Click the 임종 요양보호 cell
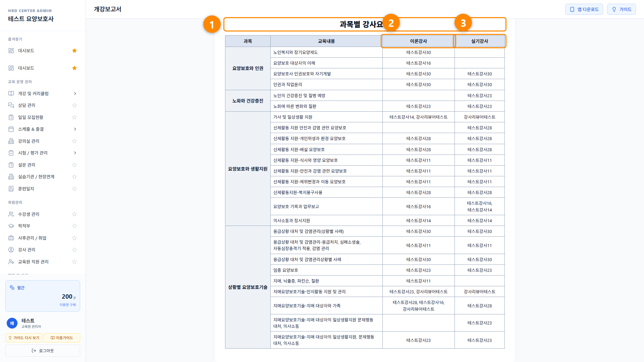The height and width of the screenshot is (362, 644). (326, 270)
